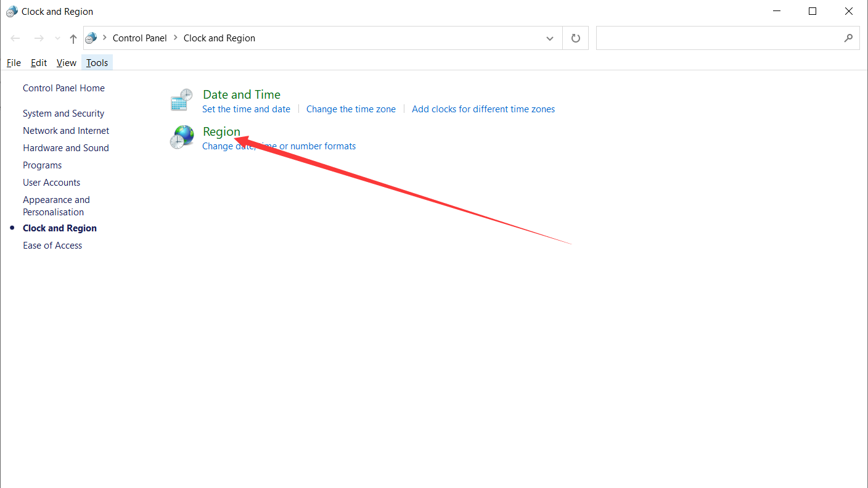Open the recent locations dropdown arrow
The height and width of the screenshot is (488, 868).
tap(57, 38)
